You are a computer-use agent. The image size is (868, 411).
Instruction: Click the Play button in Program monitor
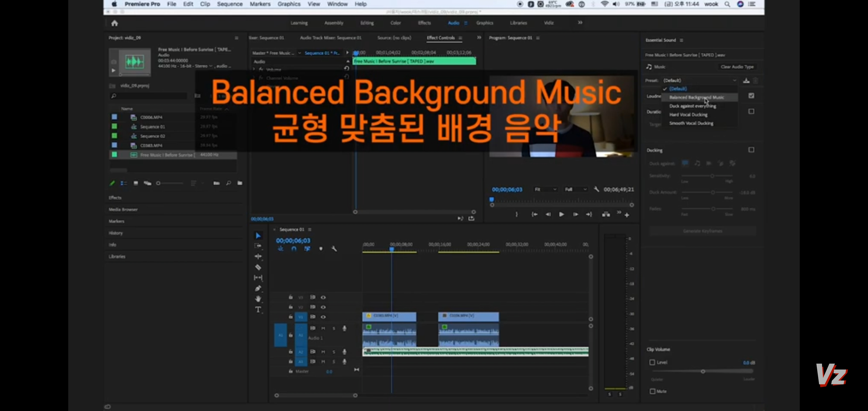point(561,214)
